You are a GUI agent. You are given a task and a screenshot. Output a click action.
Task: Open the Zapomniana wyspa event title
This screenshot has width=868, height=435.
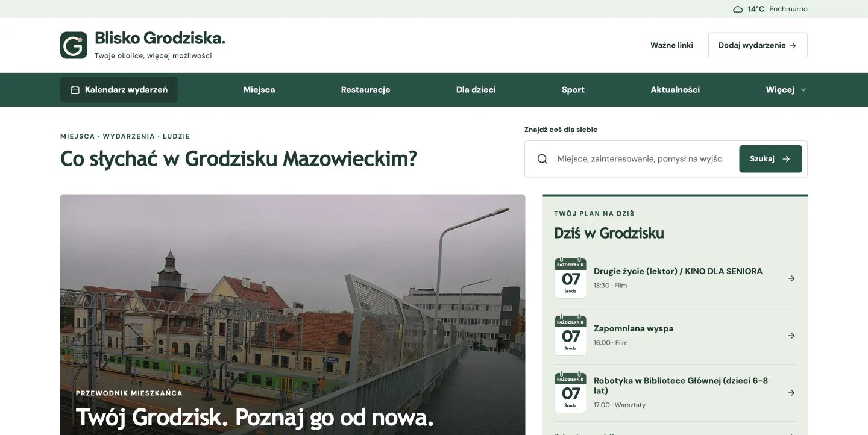click(x=634, y=328)
